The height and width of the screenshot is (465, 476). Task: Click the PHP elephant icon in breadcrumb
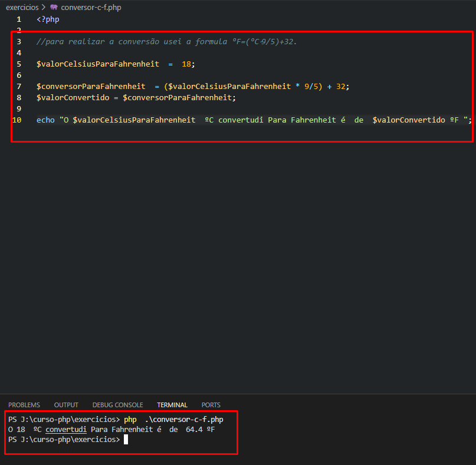(54, 7)
